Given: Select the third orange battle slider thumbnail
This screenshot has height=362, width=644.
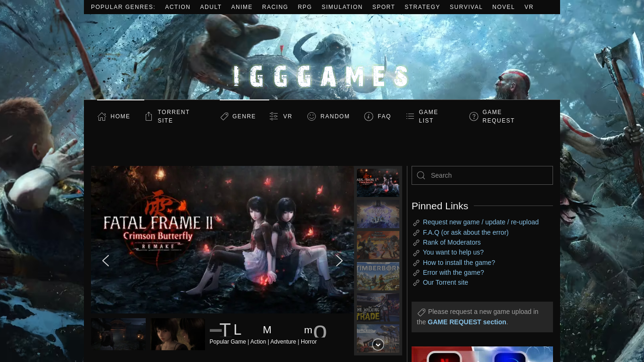Looking at the screenshot, I should click(378, 245).
